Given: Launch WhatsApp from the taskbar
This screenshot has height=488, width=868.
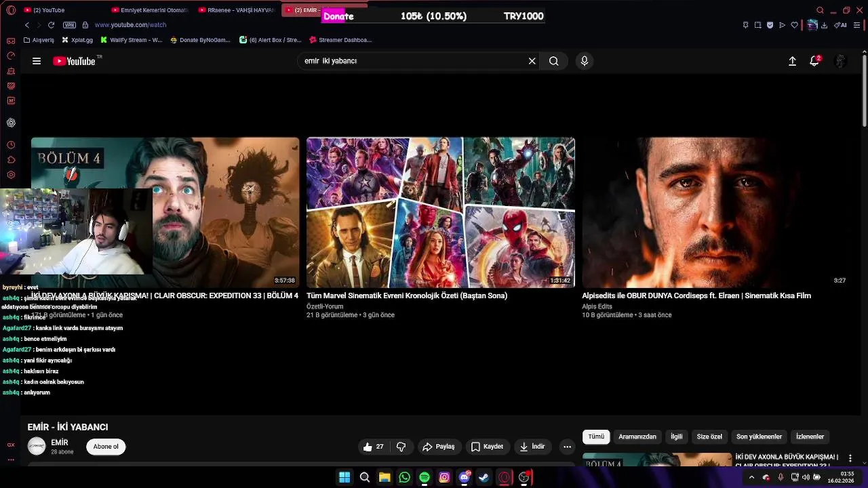Looking at the screenshot, I should 405,478.
